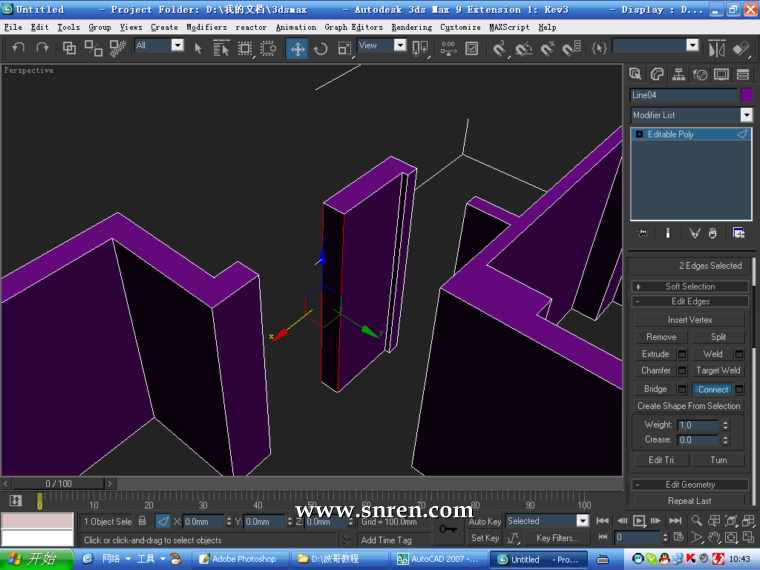This screenshot has width=760, height=570.
Task: Toggle the selection lock padlock icon
Action: click(x=142, y=521)
